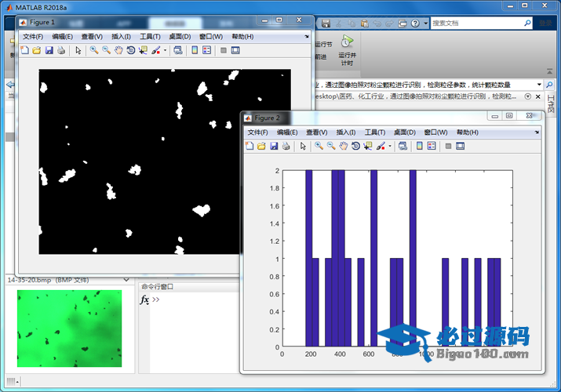Click the green BMP image preview thumbnail
This screenshot has width=561, height=392.
click(x=69, y=328)
